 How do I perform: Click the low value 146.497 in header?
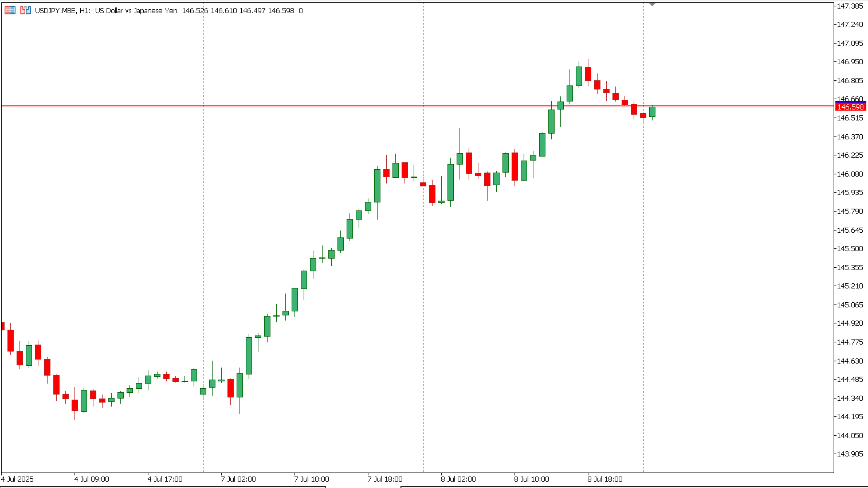252,11
